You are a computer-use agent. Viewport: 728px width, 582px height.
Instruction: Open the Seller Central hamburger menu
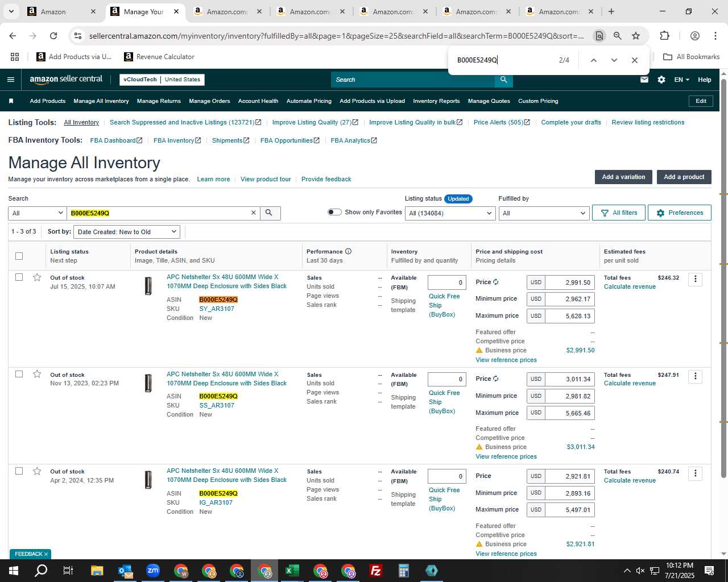click(x=10, y=80)
